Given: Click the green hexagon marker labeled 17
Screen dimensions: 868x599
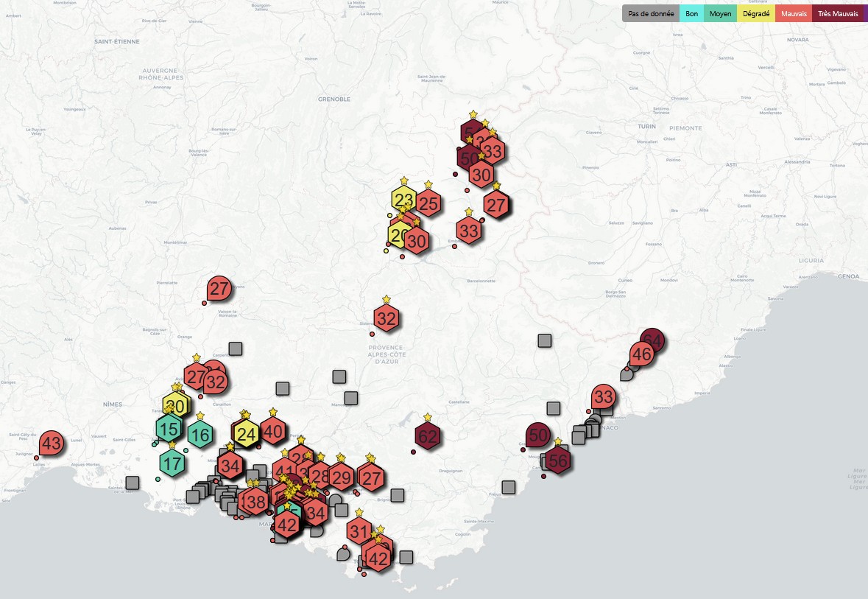Looking at the screenshot, I should pos(172,463).
